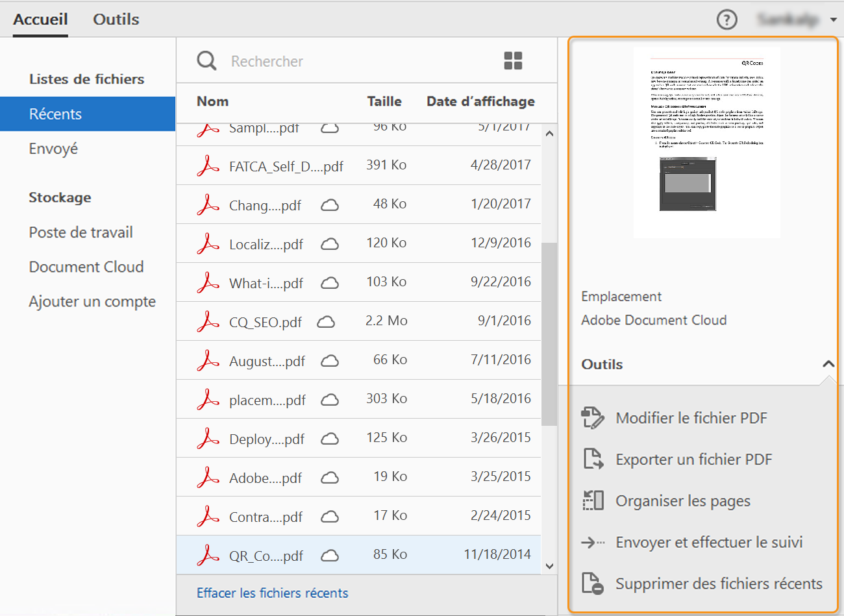
Task: Click the Exporter un fichier PDF icon
Action: click(x=592, y=459)
